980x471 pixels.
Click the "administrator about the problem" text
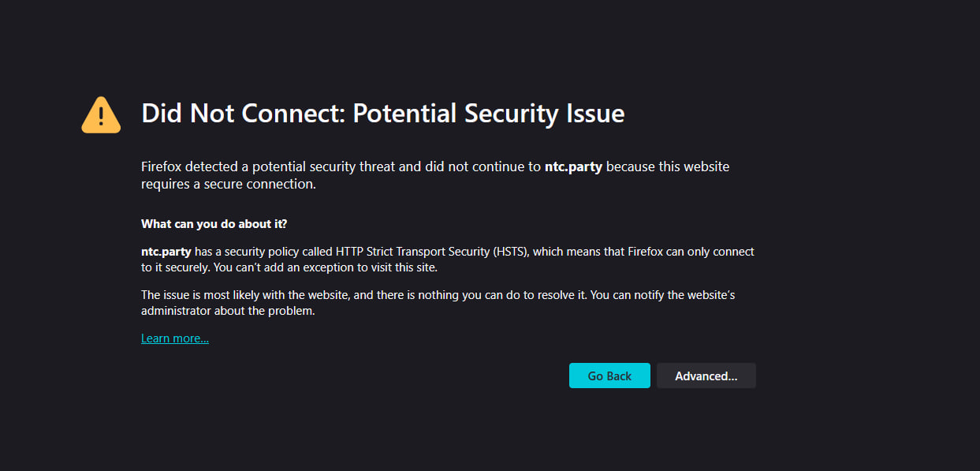click(x=228, y=311)
